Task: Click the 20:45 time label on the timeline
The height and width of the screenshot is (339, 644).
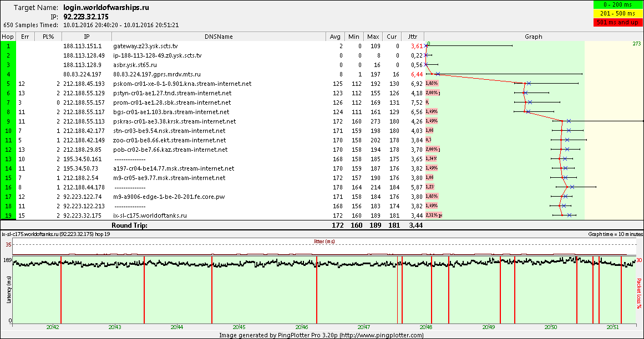Action: click(x=239, y=327)
